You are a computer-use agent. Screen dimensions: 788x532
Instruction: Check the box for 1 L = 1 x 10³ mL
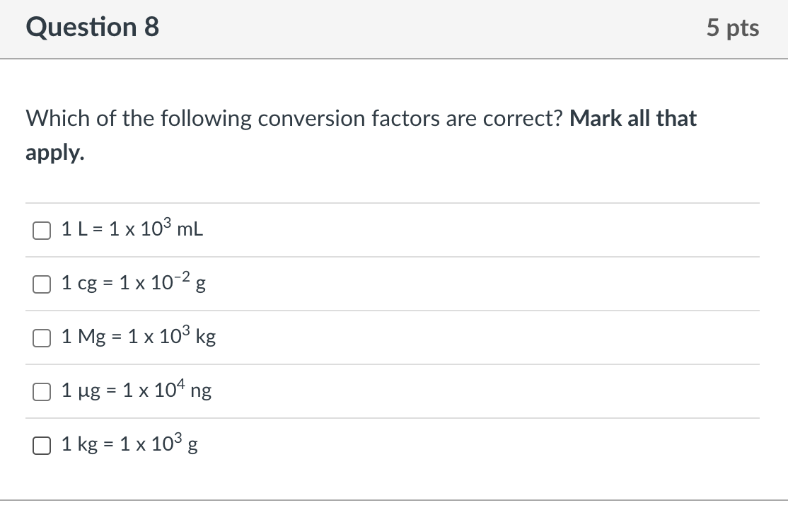[x=41, y=230]
